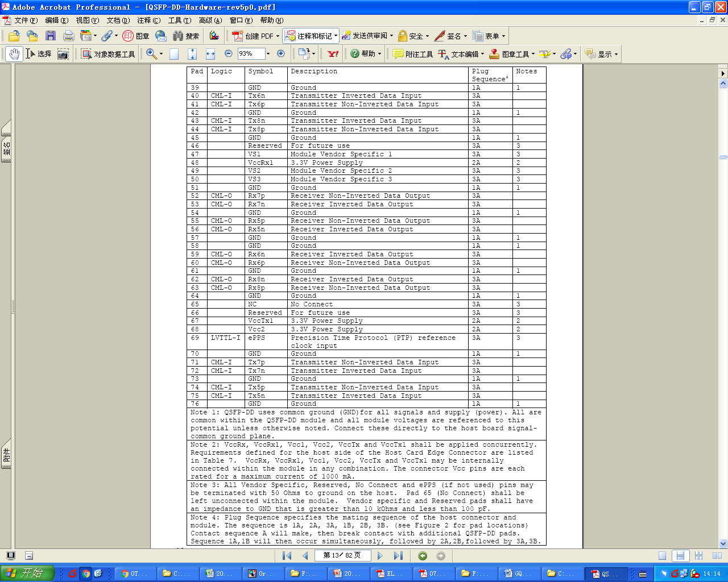Click the 附注工具 note tool button

pyautogui.click(x=413, y=54)
